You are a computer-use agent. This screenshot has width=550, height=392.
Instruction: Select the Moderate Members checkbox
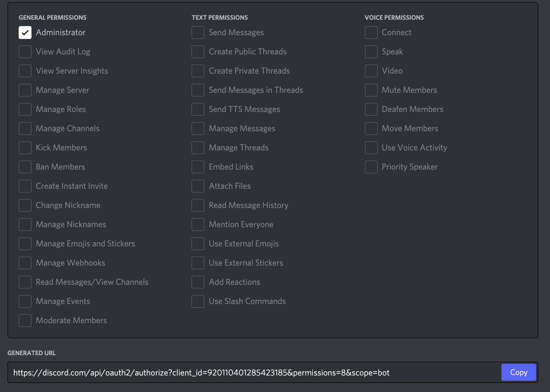[x=25, y=321]
